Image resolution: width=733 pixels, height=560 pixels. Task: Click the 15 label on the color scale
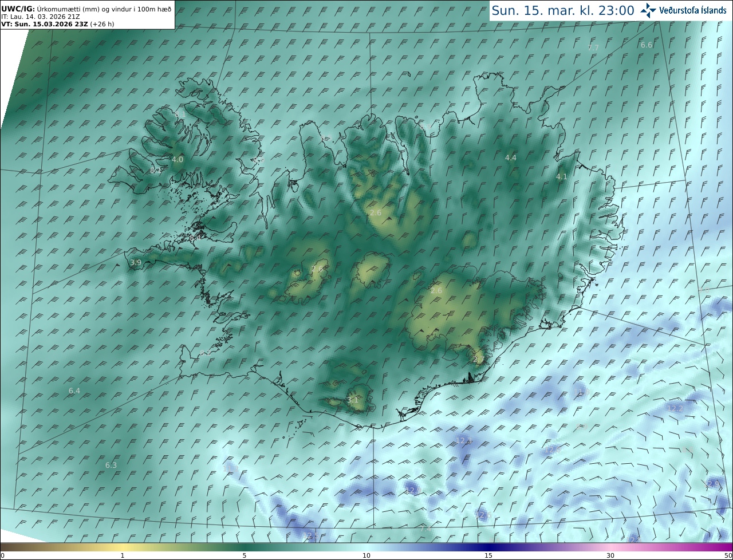(x=488, y=555)
